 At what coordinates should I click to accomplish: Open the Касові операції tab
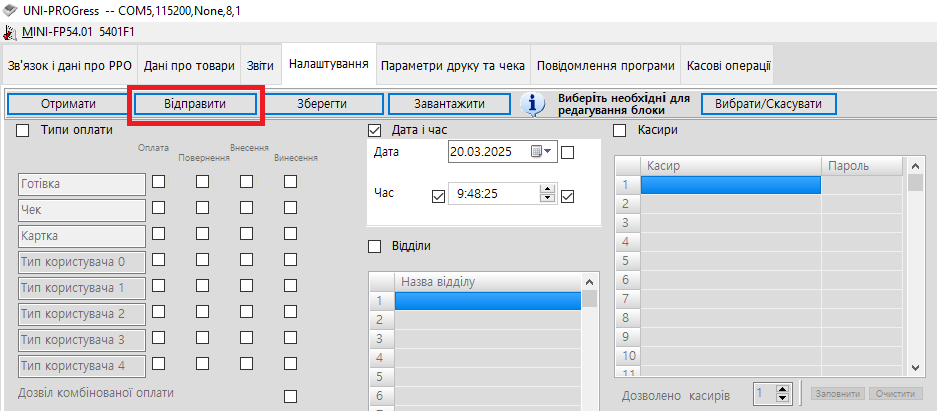tap(728, 66)
